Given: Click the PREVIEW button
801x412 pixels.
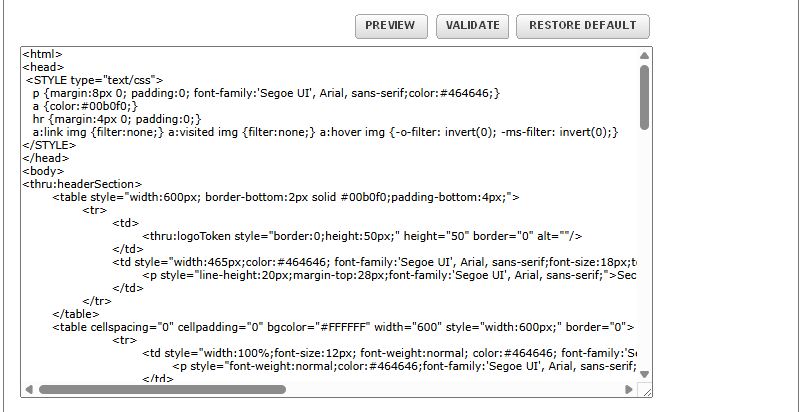Looking at the screenshot, I should coord(391,26).
